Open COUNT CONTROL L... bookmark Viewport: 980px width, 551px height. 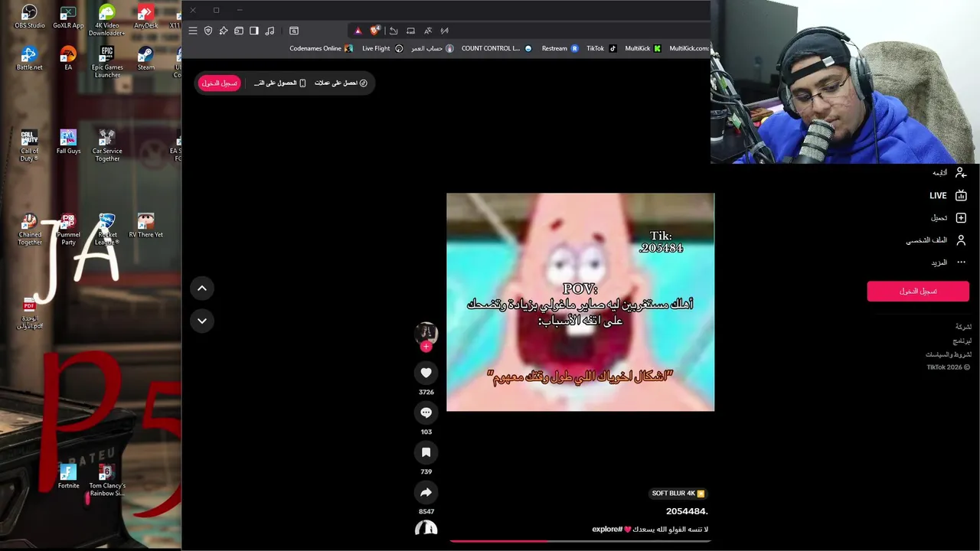point(496,48)
